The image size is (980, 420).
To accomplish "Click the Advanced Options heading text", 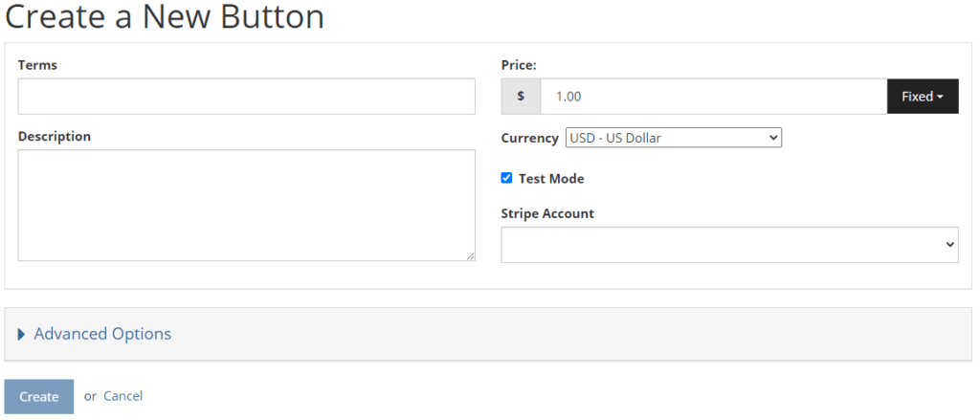I will point(102,334).
